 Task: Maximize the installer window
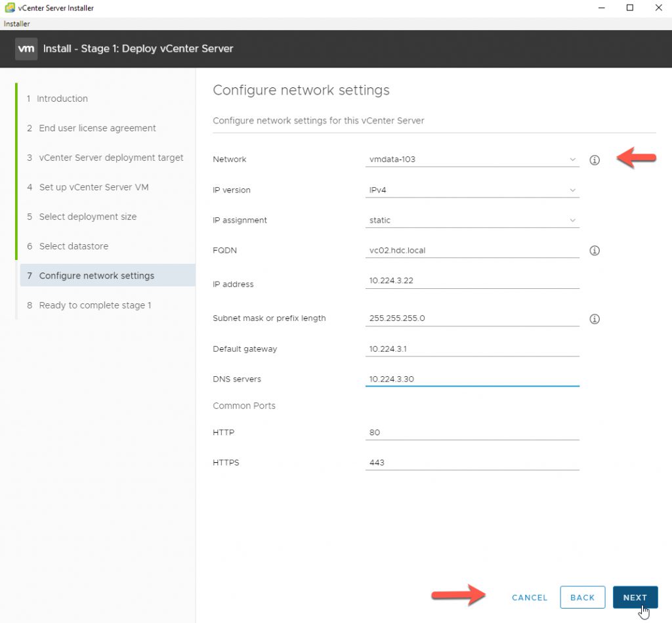pos(630,8)
